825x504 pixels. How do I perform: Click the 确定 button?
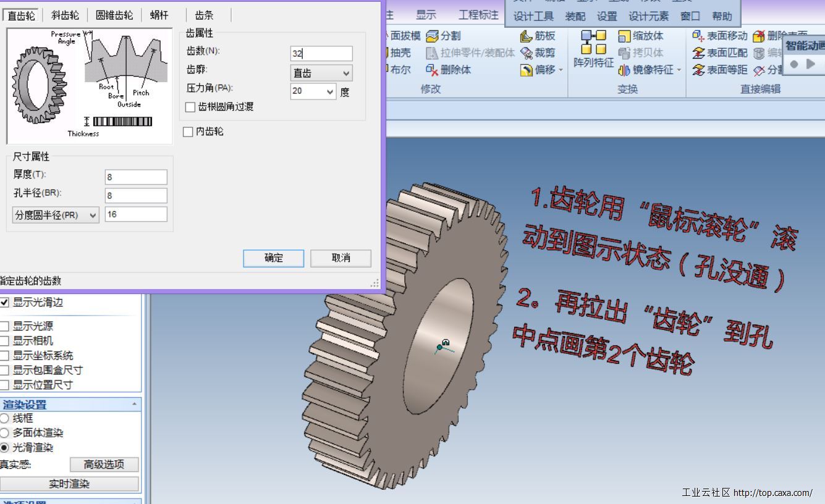(273, 258)
